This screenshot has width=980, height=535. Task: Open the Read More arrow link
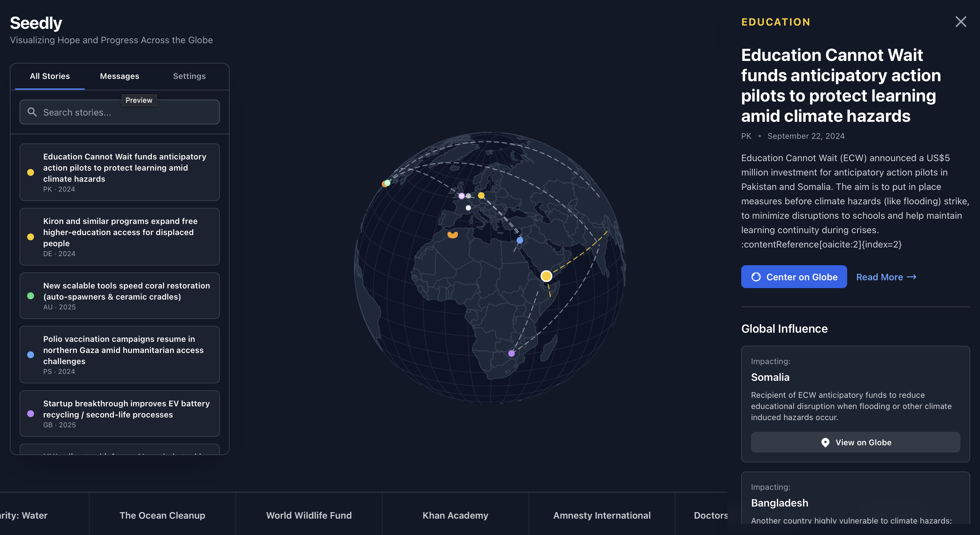click(x=886, y=277)
